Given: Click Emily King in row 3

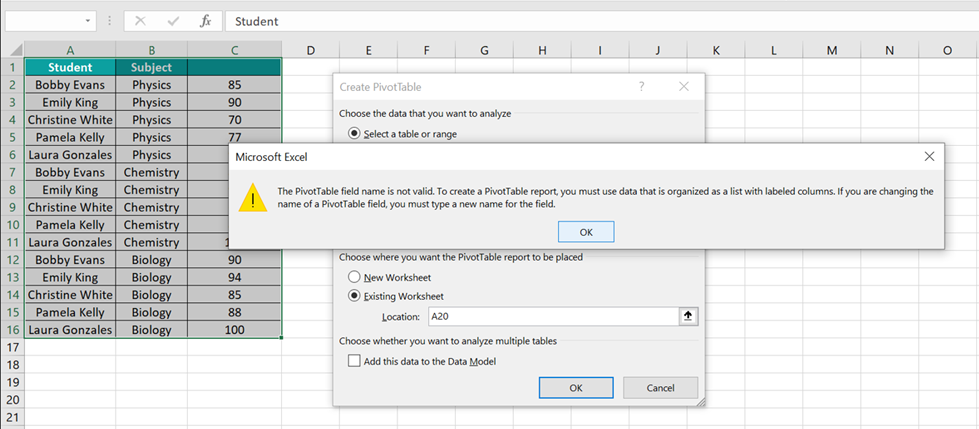Looking at the screenshot, I should pos(70,102).
